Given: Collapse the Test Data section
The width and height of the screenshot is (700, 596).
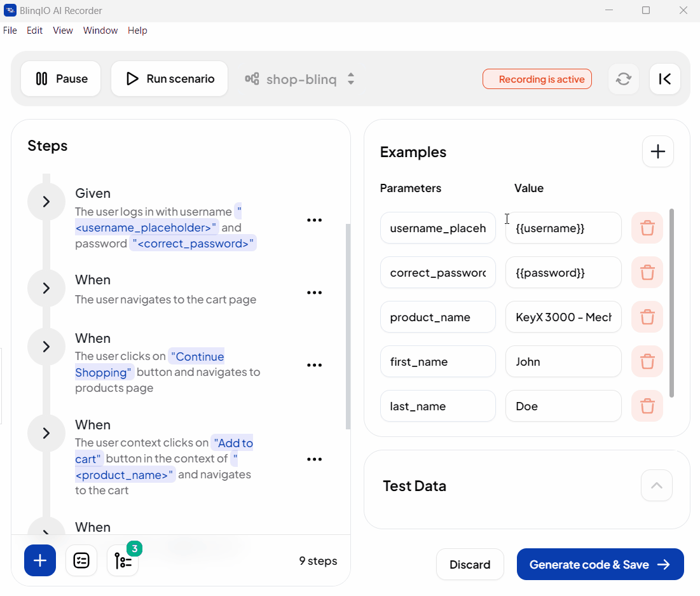Looking at the screenshot, I should click(x=656, y=486).
